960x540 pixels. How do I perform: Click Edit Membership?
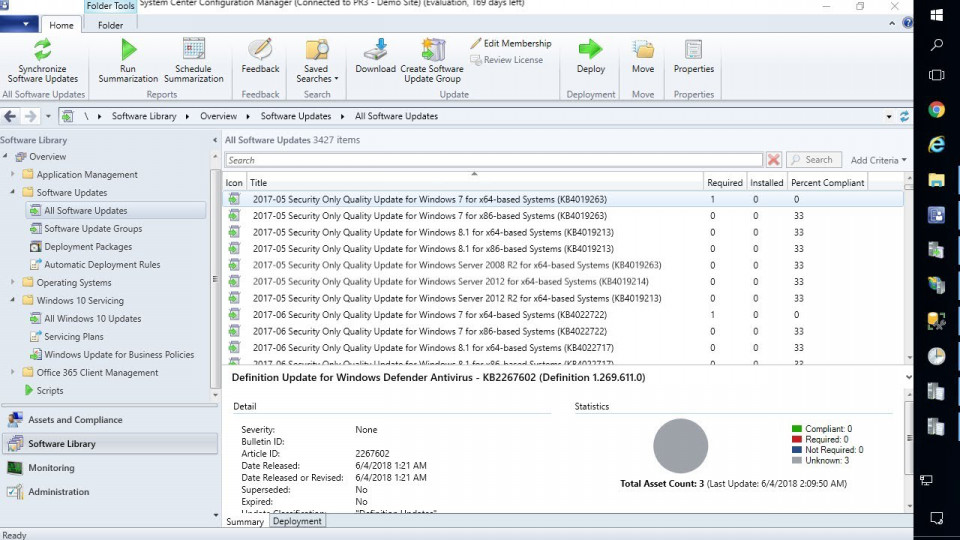[511, 43]
